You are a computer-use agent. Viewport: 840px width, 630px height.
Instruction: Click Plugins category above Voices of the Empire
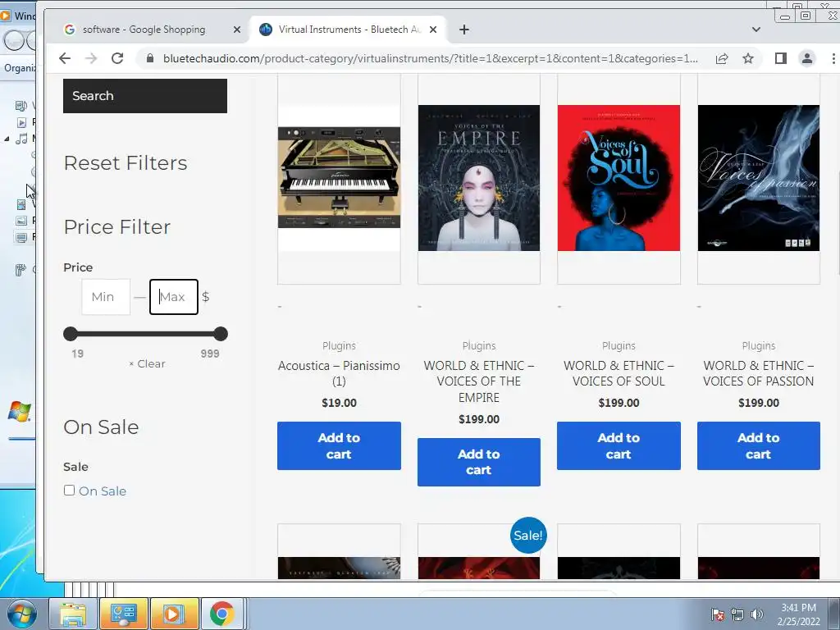point(479,346)
